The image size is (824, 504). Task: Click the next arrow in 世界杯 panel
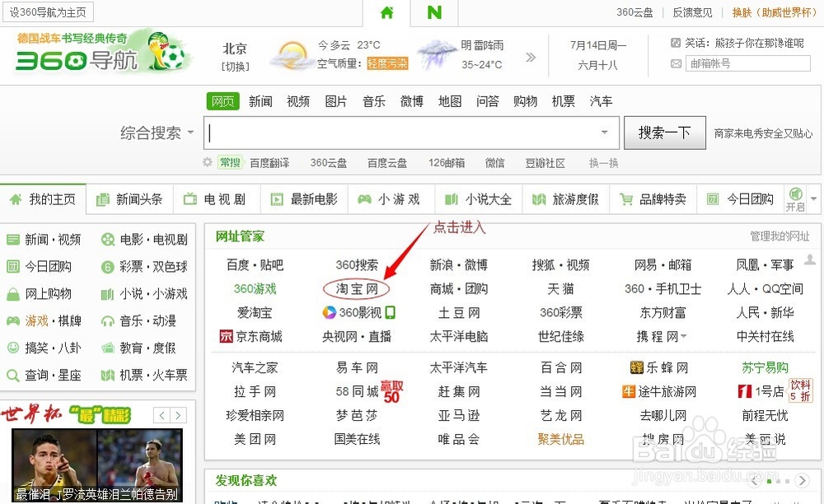[178, 415]
